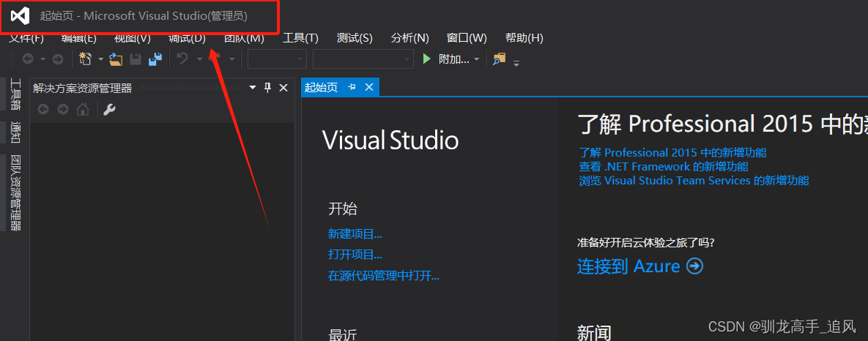Viewport: 868px width, 341px height.
Task: Open the Navigate Backward history dropdown
Action: click(42, 59)
